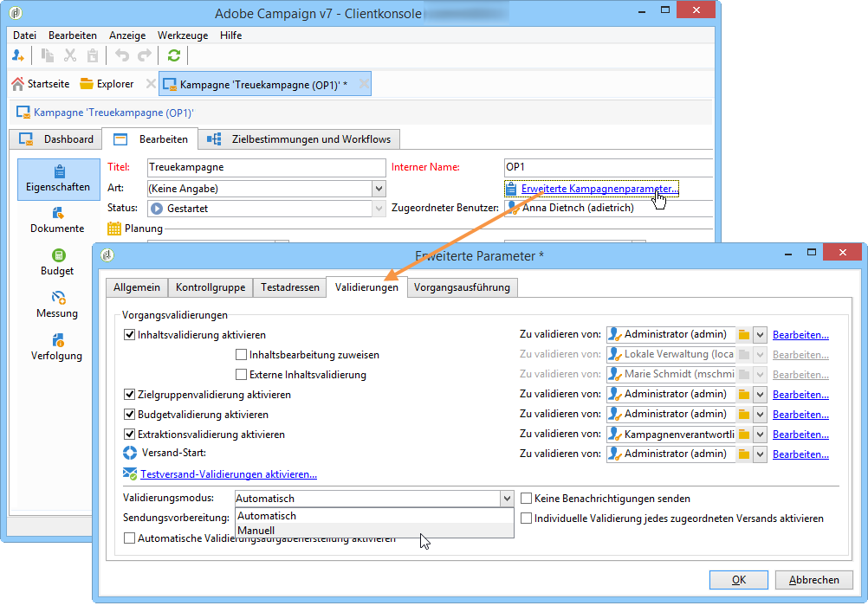Click the Abbrechen button
868x612 pixels.
click(x=813, y=580)
